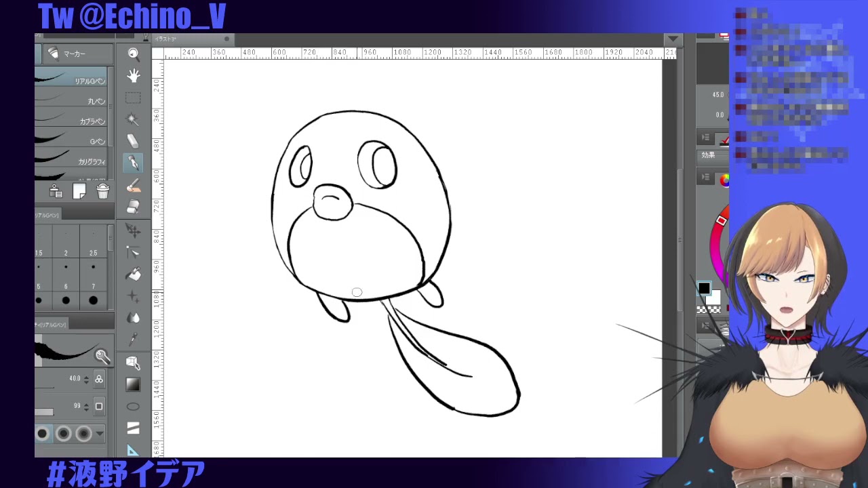Select the rectangular marquee selection tool
Viewport: 868px width, 488px height.
click(133, 98)
